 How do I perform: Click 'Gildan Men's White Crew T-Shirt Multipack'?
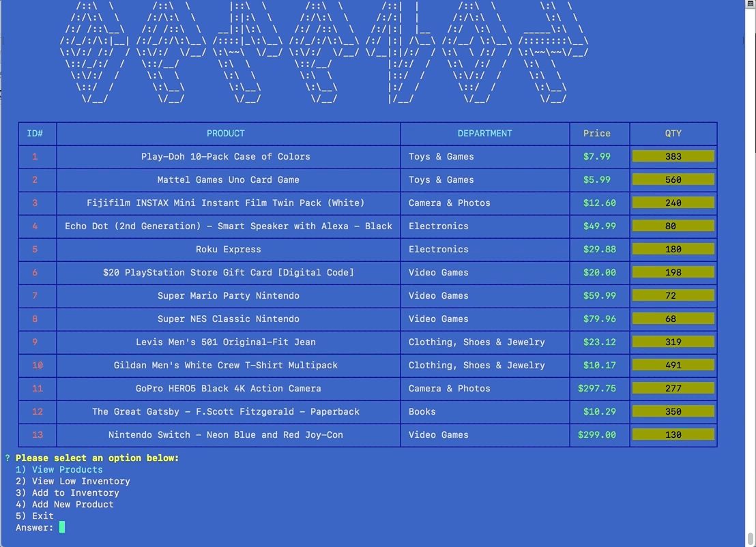(x=226, y=365)
